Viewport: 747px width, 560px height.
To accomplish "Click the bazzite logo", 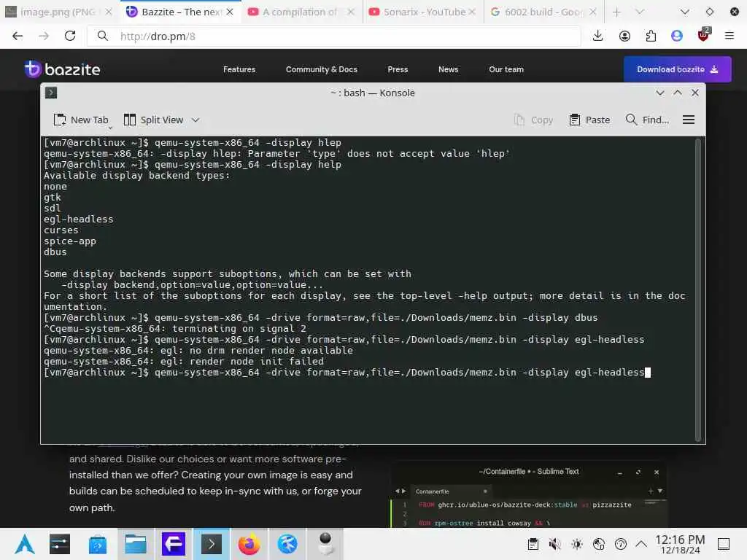I will [x=63, y=69].
